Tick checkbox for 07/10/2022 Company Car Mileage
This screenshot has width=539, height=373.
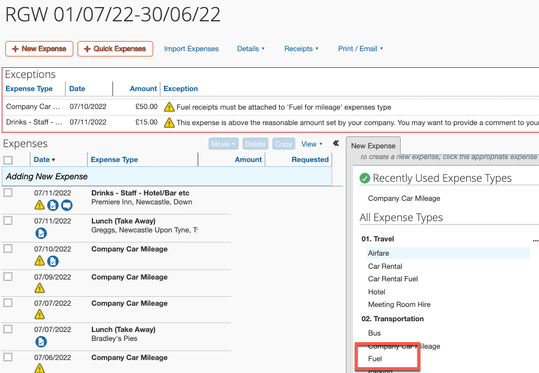8,249
